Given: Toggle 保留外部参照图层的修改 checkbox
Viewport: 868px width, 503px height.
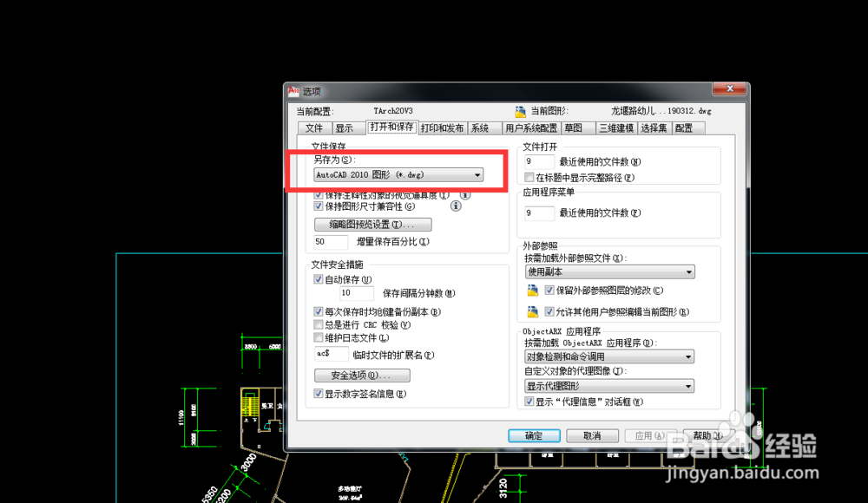Looking at the screenshot, I should (549, 290).
